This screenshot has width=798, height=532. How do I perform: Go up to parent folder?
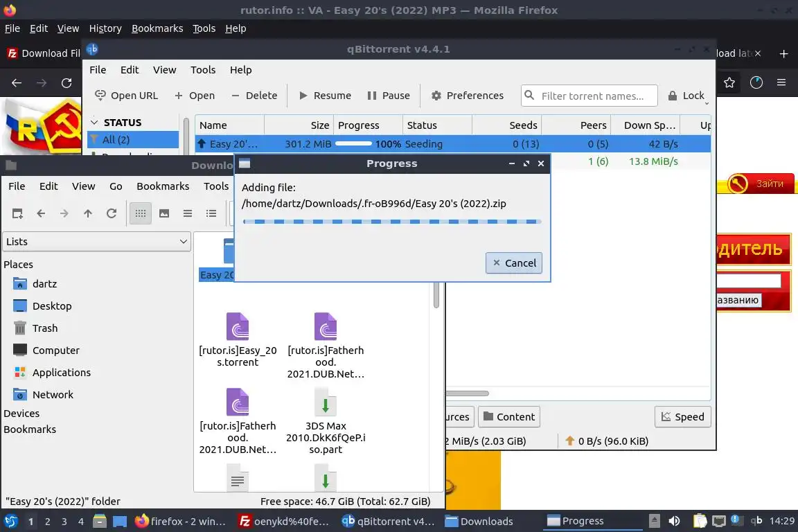coord(88,213)
